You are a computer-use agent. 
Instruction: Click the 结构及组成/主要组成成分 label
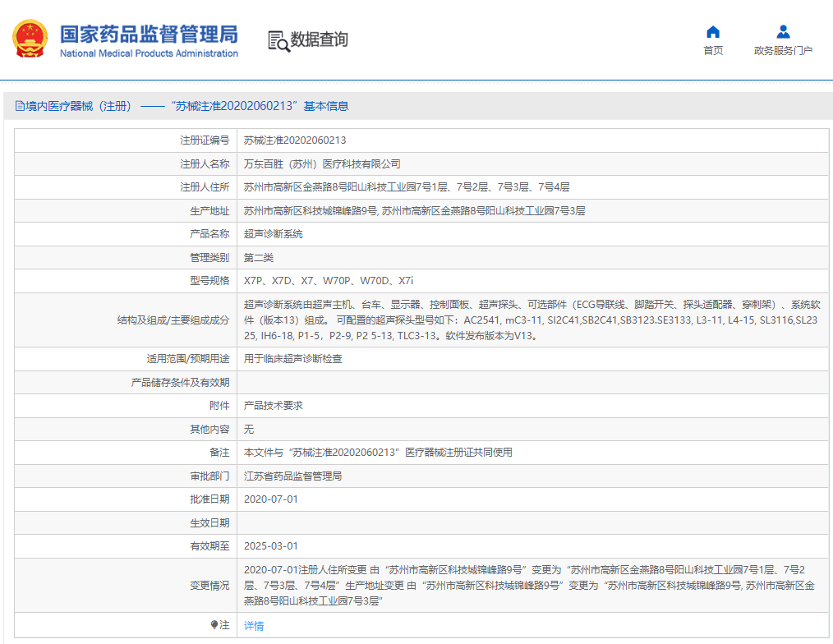pyautogui.click(x=173, y=320)
